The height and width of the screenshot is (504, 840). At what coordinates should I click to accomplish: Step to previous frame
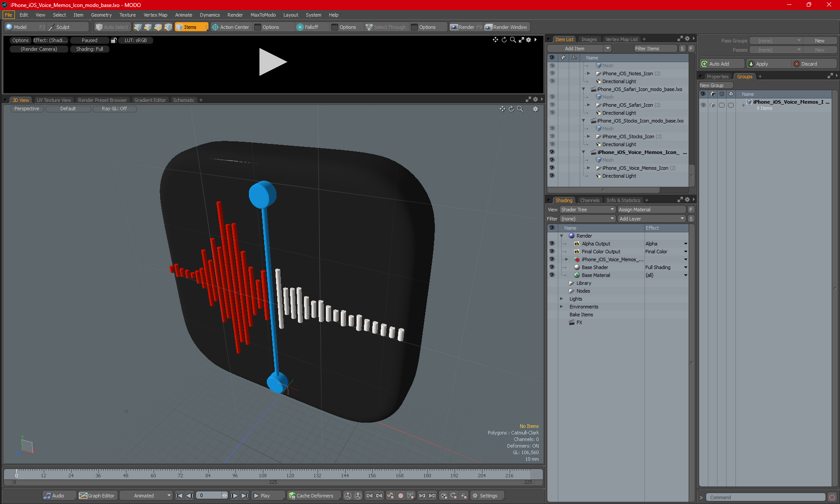pos(189,496)
